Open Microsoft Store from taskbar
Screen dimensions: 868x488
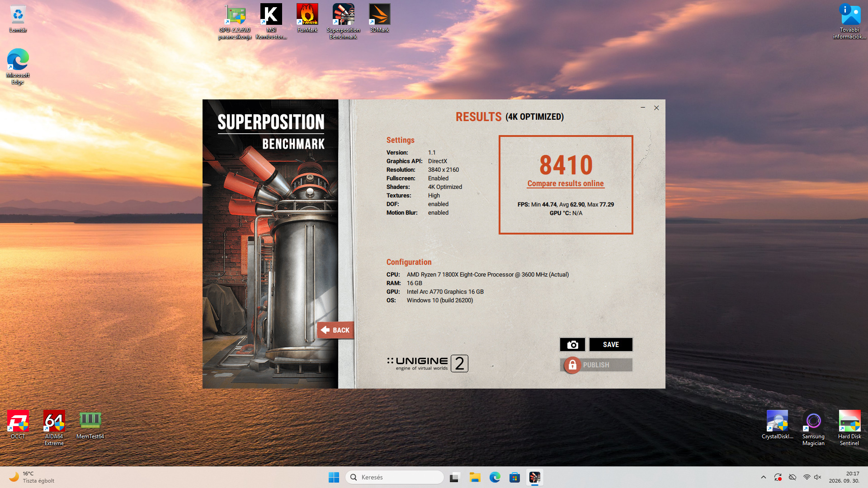(514, 477)
